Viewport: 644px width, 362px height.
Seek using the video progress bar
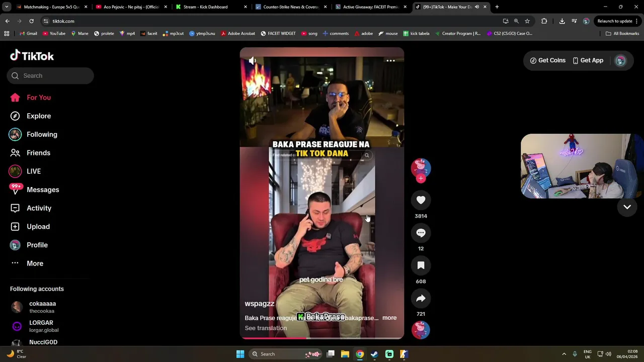tap(322, 338)
